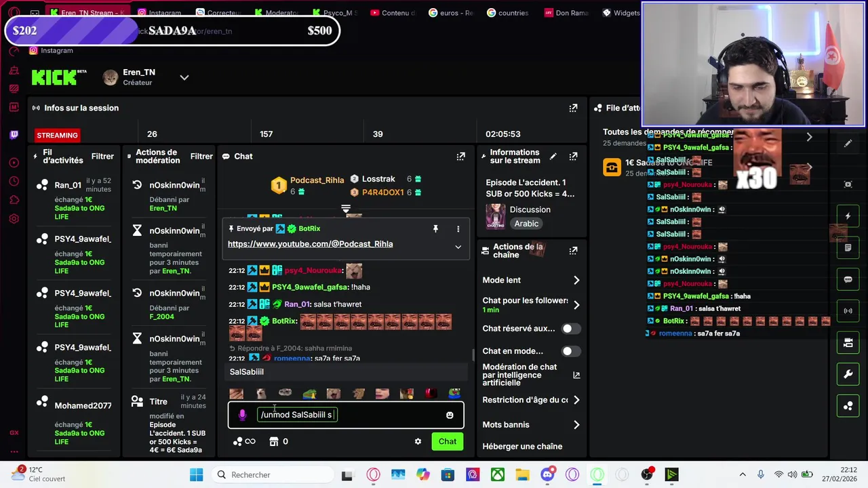This screenshot has width=868, height=488.
Task: Click the camera switch icon in right toolbar
Action: tap(848, 343)
